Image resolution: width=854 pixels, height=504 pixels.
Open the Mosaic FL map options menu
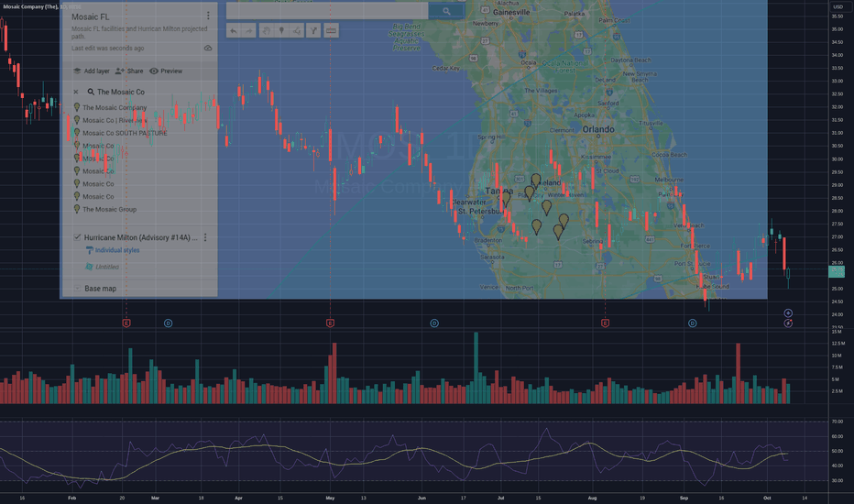point(208,16)
